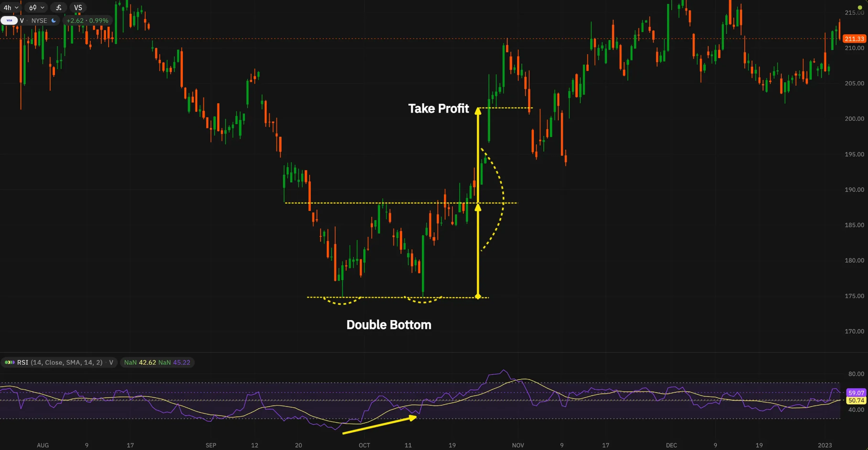The height and width of the screenshot is (450, 868).
Task: Click the 211.33 current price label
Action: [x=854, y=39]
